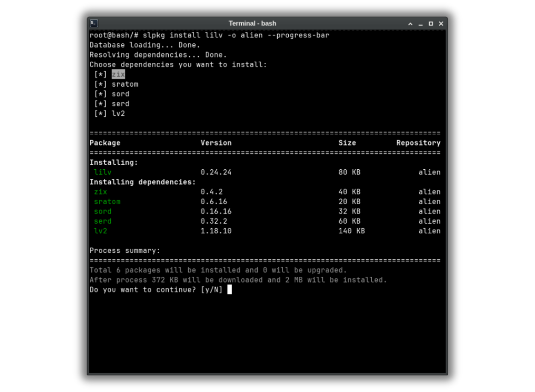535x392 pixels.
Task: Click green sord package in table
Action: pyautogui.click(x=103, y=212)
